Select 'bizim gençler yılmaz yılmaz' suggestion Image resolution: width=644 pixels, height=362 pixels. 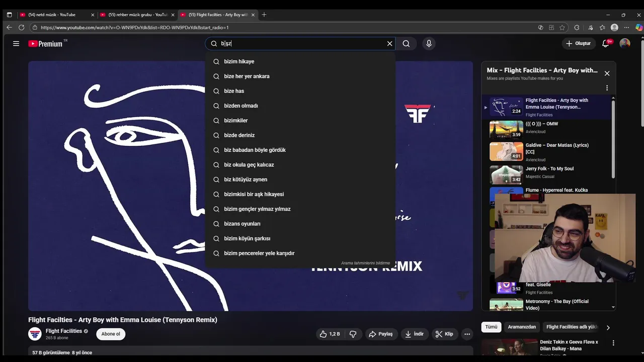(300, 209)
